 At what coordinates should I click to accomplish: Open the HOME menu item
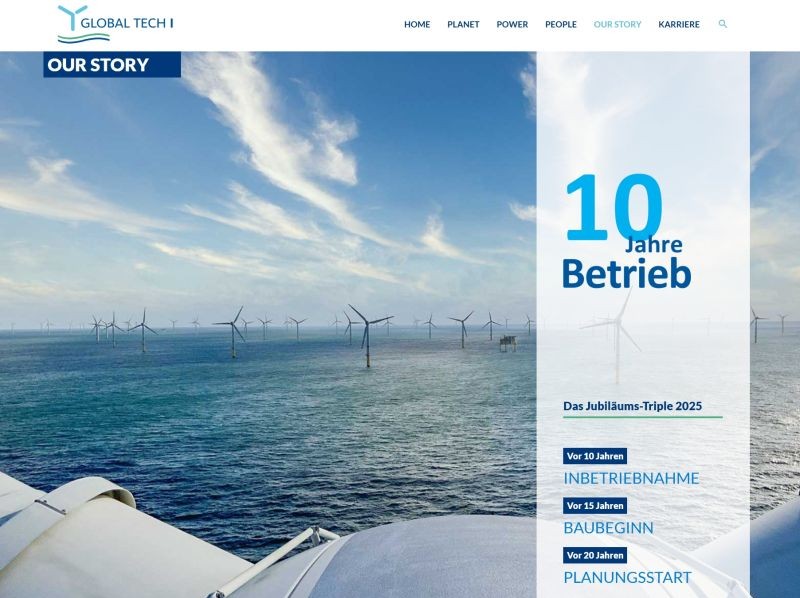click(417, 24)
